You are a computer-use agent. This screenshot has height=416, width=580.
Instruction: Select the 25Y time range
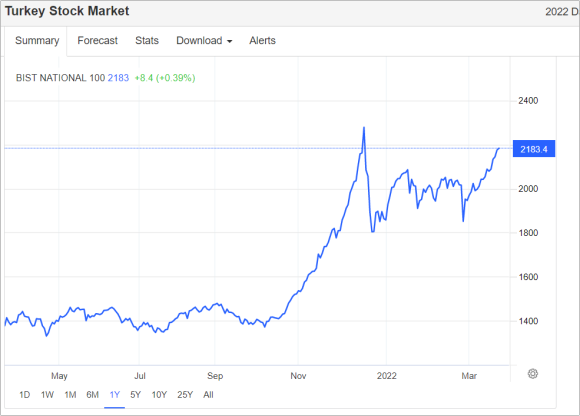coord(185,395)
